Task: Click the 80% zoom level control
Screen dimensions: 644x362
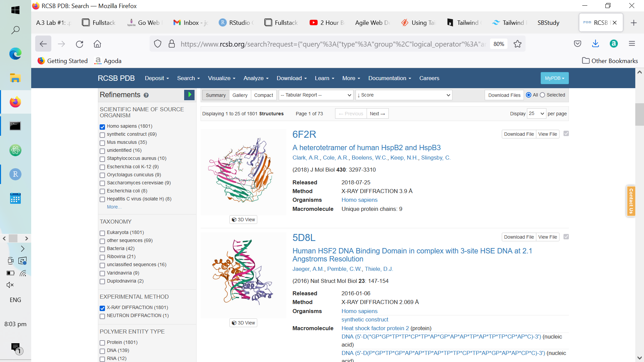Action: click(498, 44)
